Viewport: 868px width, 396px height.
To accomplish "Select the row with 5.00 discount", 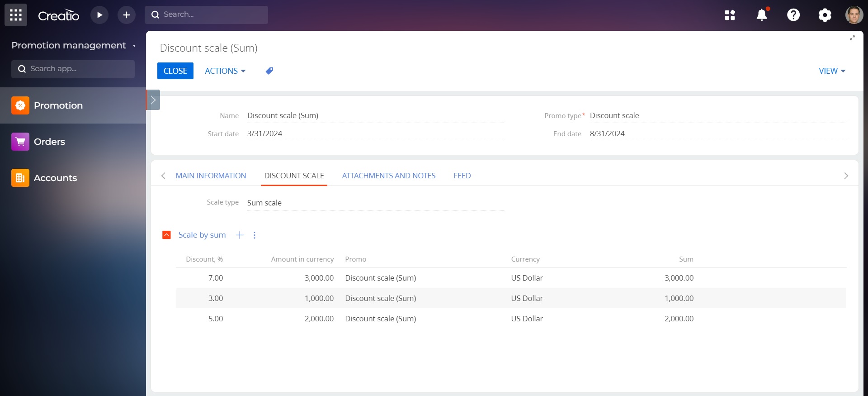I will click(x=511, y=319).
